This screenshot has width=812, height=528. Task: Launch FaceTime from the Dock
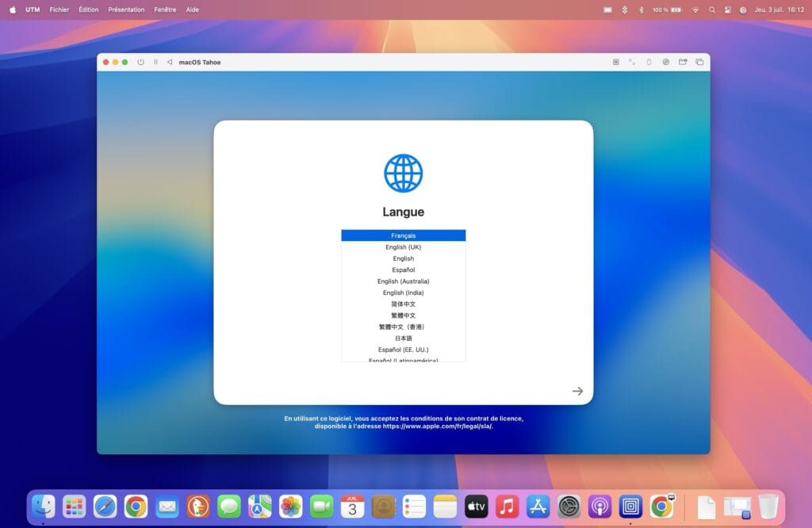coord(322,507)
